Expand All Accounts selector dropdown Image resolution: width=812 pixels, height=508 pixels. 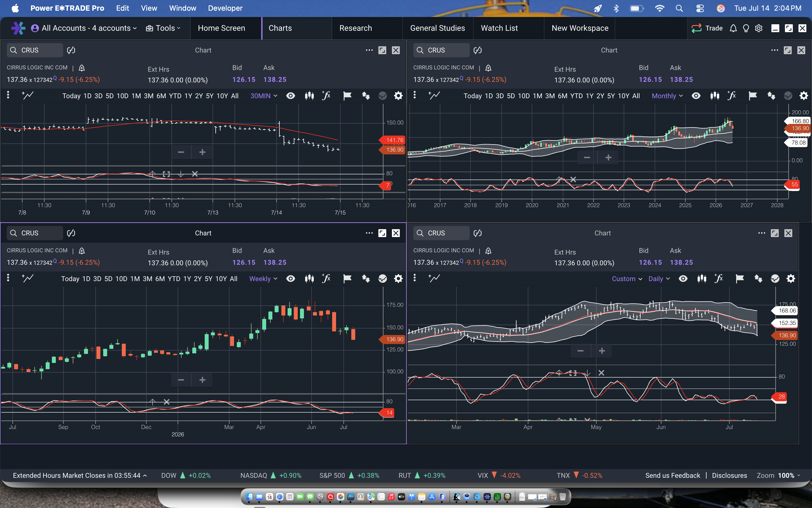pos(84,28)
